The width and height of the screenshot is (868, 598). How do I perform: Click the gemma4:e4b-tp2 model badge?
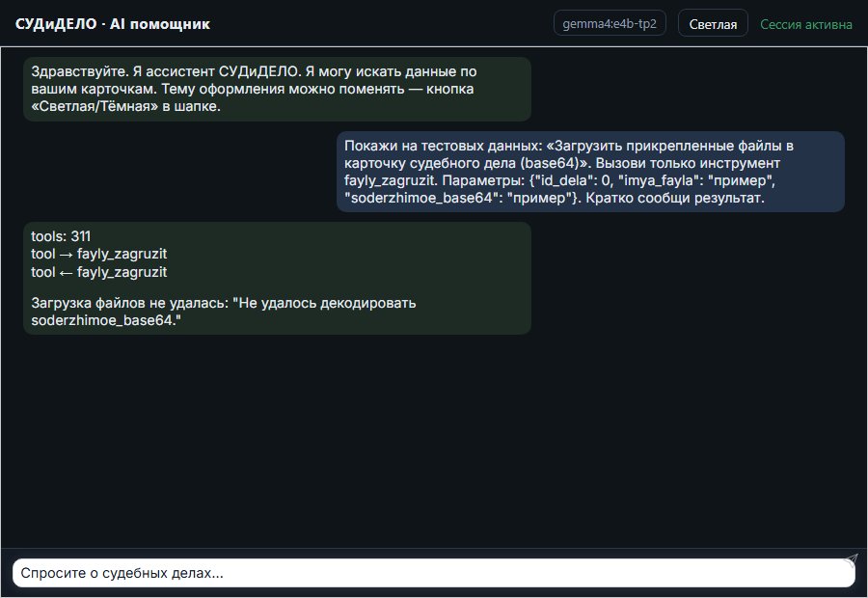coord(610,23)
